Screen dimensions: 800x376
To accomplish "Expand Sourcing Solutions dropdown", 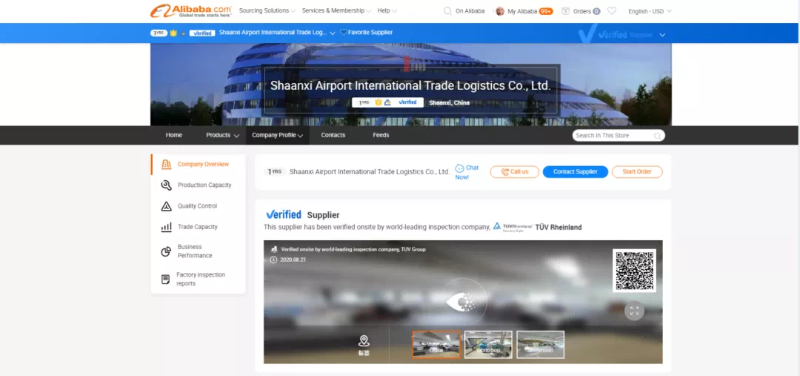I will tap(267, 11).
